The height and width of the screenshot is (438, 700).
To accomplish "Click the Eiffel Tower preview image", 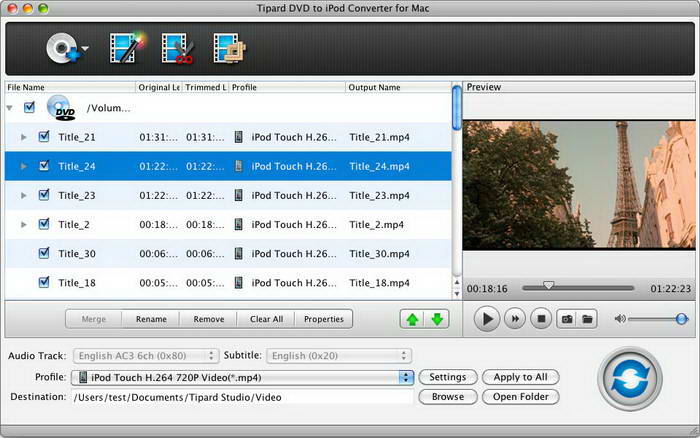I will point(579,184).
